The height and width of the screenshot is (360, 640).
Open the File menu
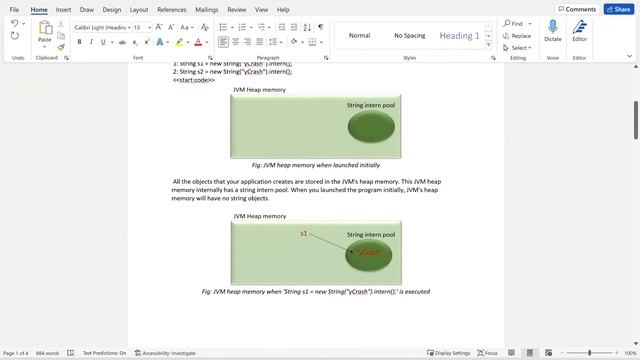pyautogui.click(x=14, y=9)
